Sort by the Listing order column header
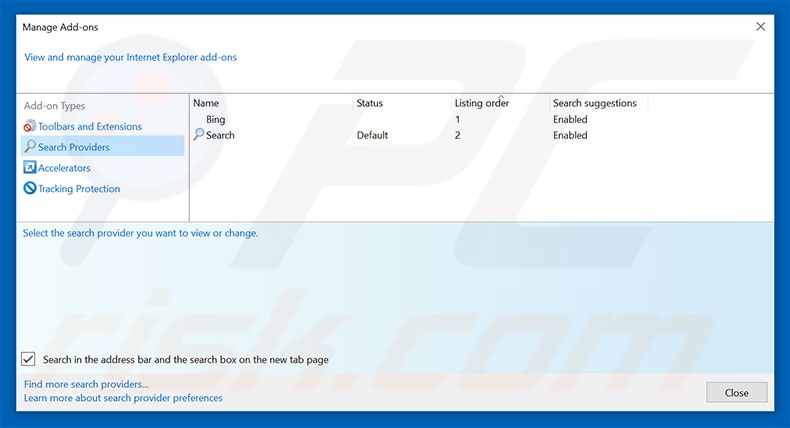This screenshot has width=790, height=428. tap(482, 103)
